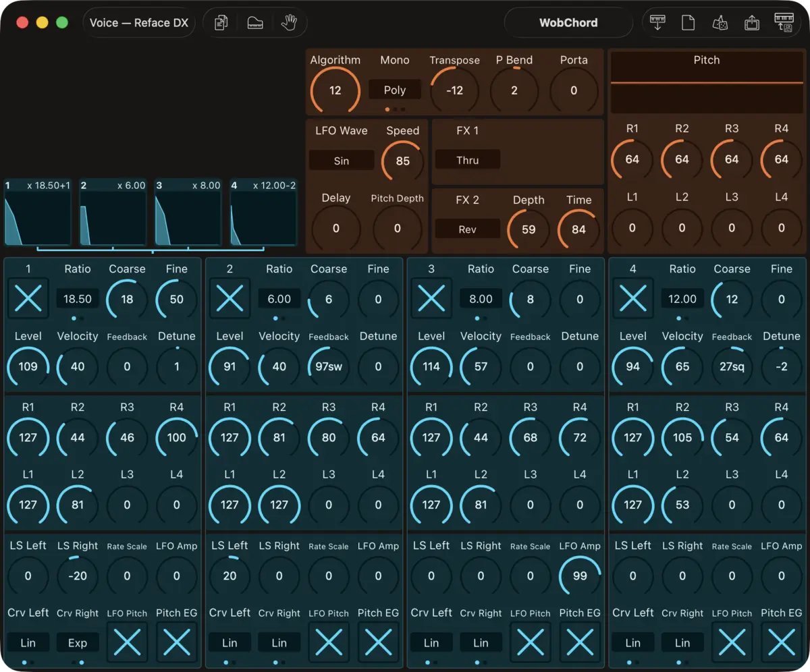Select operator 3 envelope thumbnail x 8.00
Viewport: 810px width, 672px height.
(188, 212)
